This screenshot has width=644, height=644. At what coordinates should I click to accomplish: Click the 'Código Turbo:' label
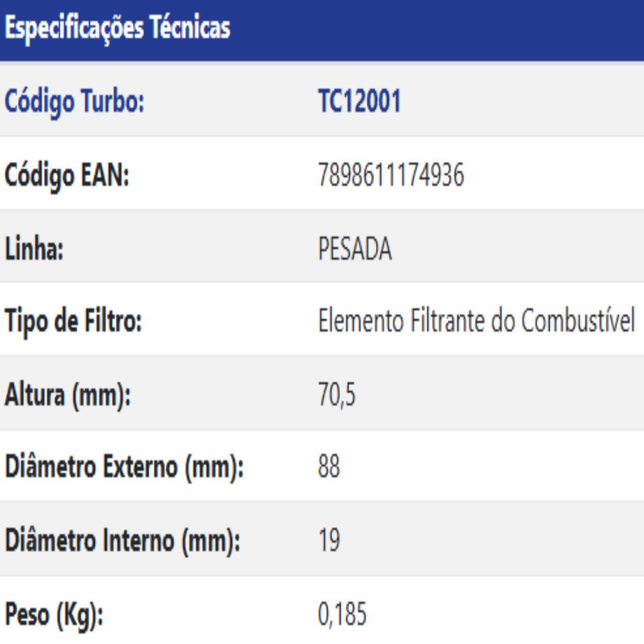pyautogui.click(x=75, y=102)
